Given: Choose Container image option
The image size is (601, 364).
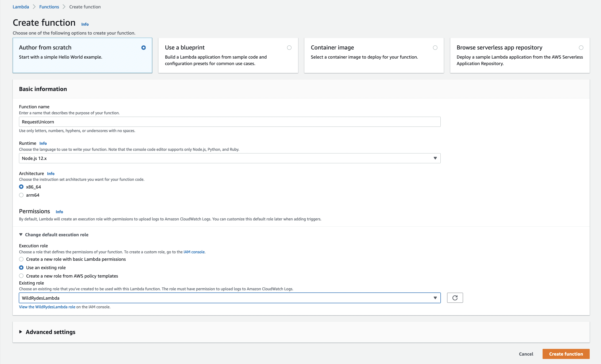Looking at the screenshot, I should (374, 55).
